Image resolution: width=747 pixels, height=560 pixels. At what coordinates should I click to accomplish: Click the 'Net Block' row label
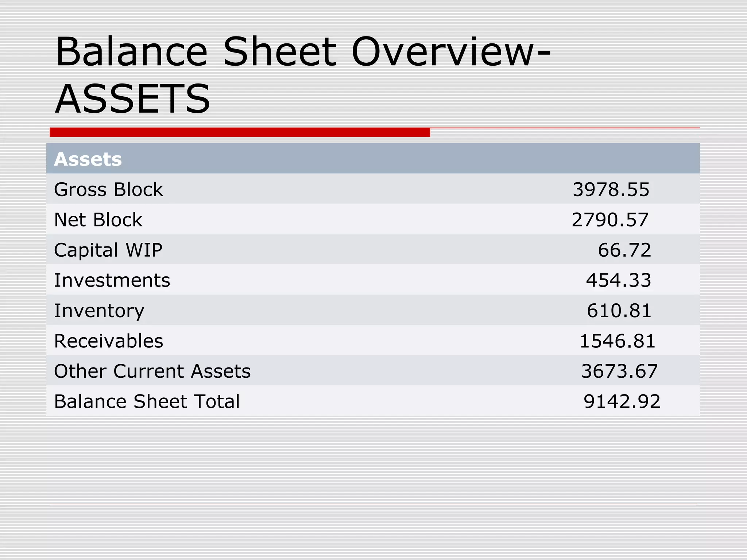pos(98,220)
